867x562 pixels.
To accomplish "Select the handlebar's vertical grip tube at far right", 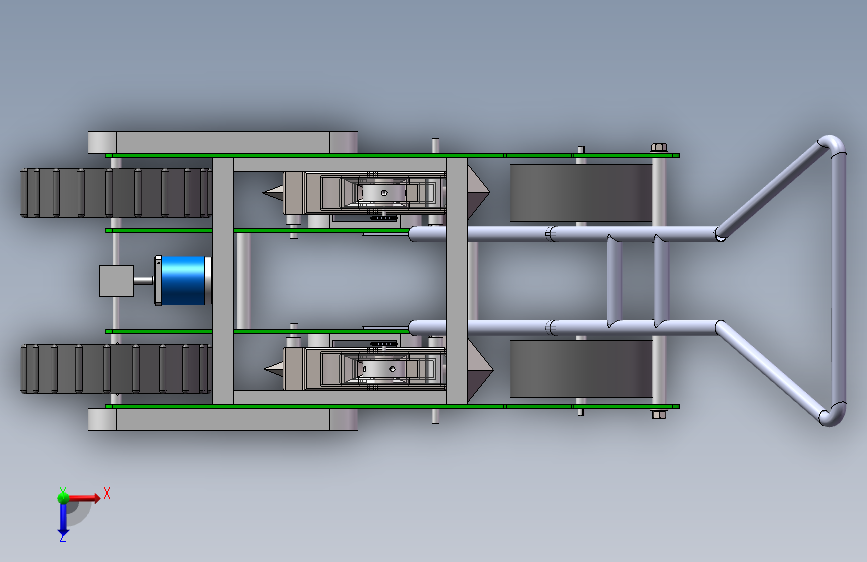I will point(838,280).
